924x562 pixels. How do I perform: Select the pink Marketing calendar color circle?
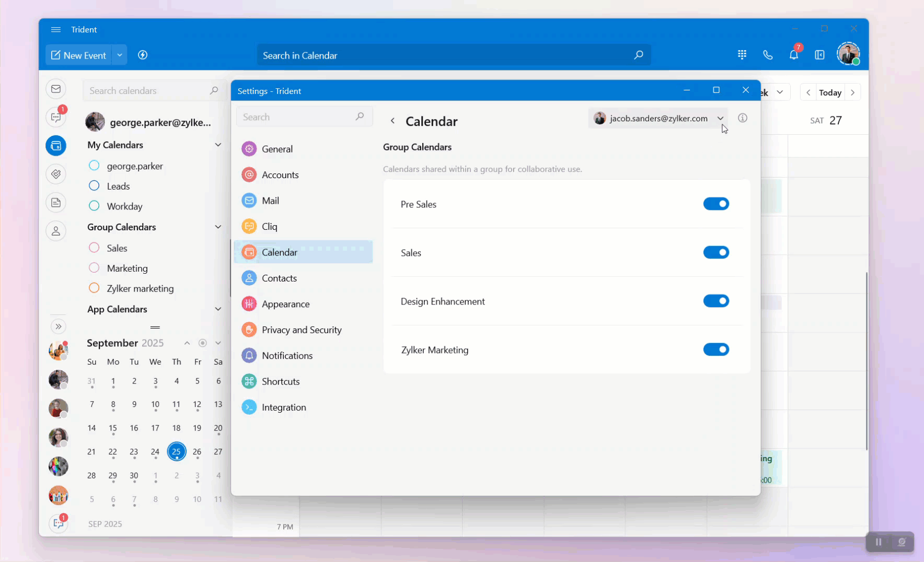pos(94,268)
